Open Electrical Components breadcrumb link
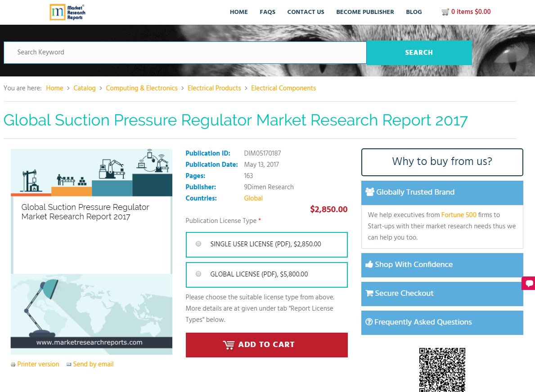 pyautogui.click(x=283, y=88)
